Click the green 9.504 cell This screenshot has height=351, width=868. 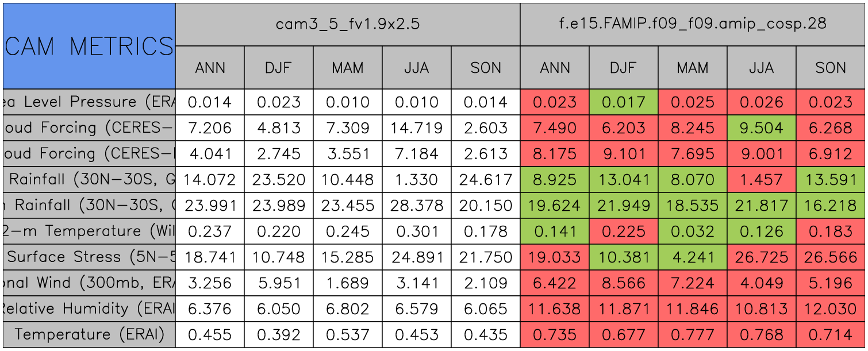click(761, 128)
